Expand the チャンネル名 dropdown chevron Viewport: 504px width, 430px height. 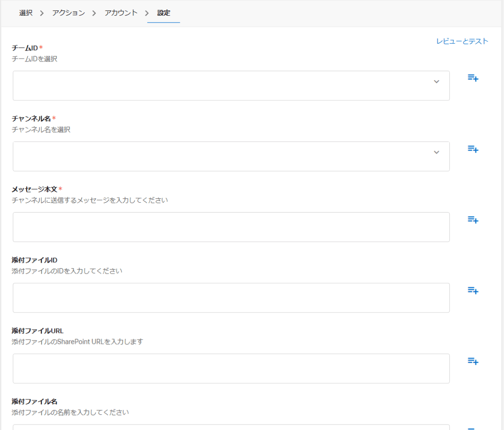coord(436,153)
